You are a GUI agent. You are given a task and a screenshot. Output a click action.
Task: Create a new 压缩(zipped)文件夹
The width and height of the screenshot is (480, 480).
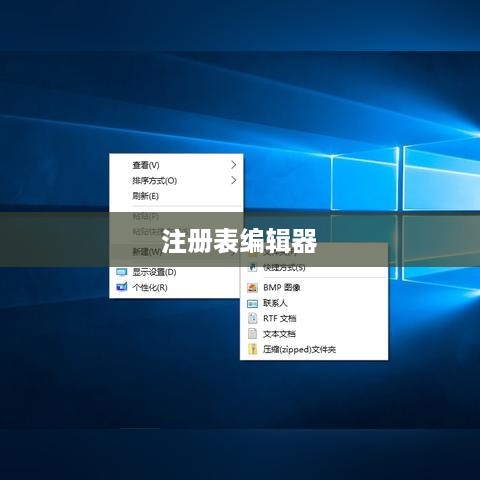point(314,349)
